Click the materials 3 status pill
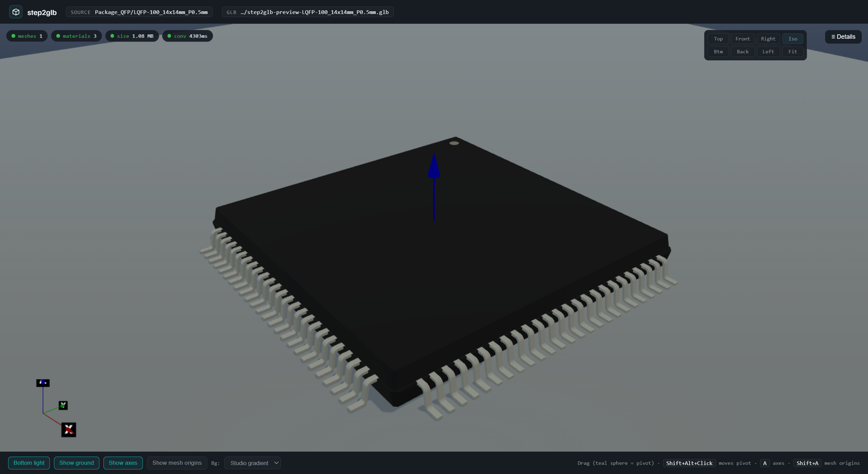The image size is (868, 474). [x=76, y=36]
